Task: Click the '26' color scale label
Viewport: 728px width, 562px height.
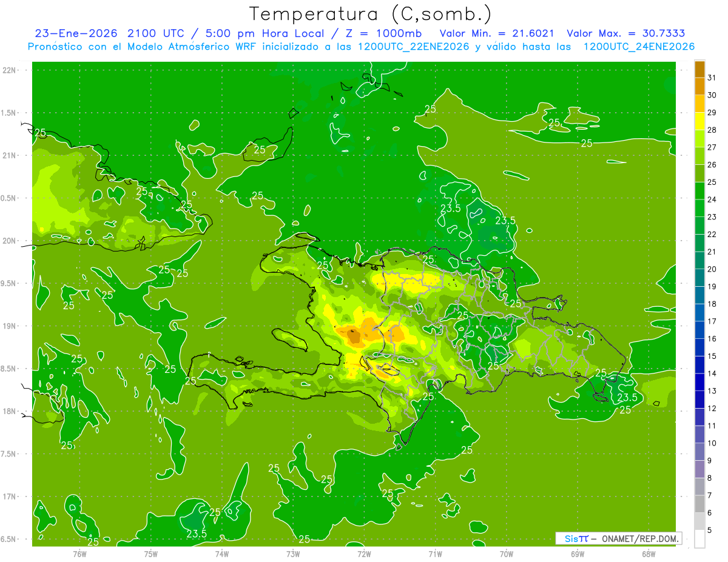Action: 712,165
